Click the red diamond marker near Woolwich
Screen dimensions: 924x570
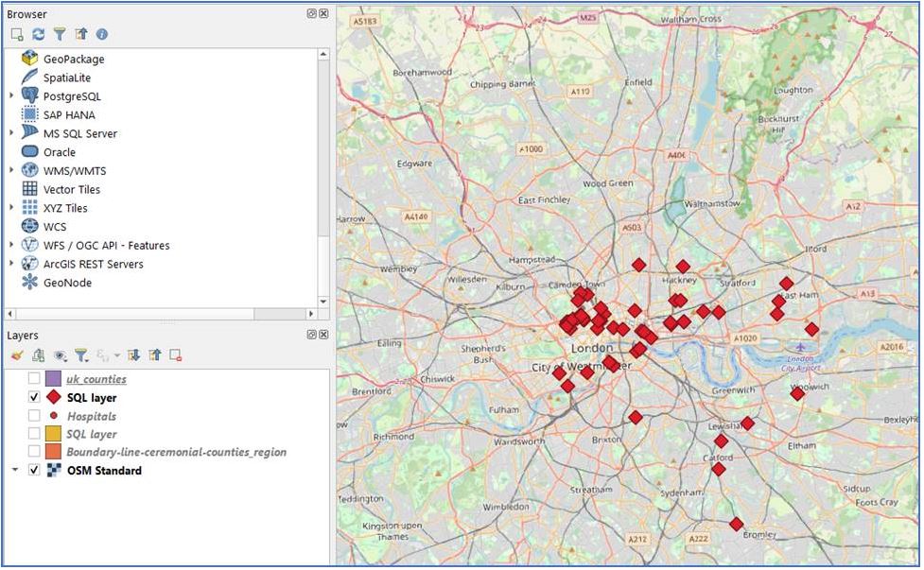[x=797, y=393]
